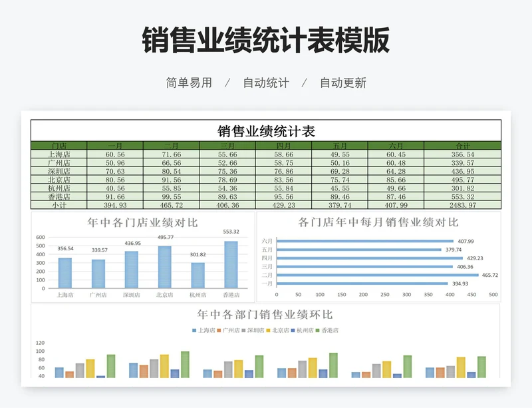Viewport: 532px width, 408px height.
Task: Select cell with value 76.86
Action: coord(284,171)
